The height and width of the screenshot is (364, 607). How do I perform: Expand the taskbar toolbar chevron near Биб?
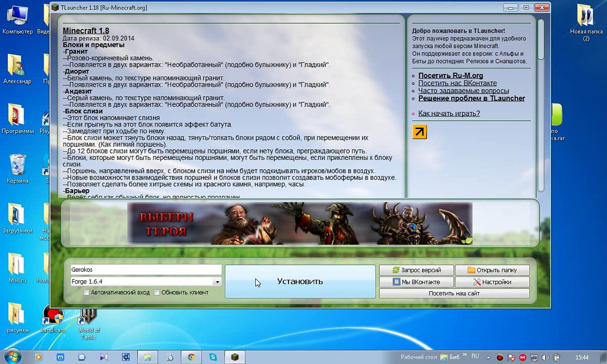click(465, 355)
